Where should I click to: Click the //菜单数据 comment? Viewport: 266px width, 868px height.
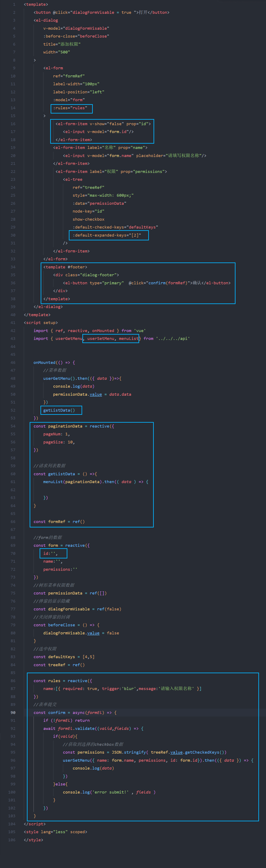click(55, 370)
